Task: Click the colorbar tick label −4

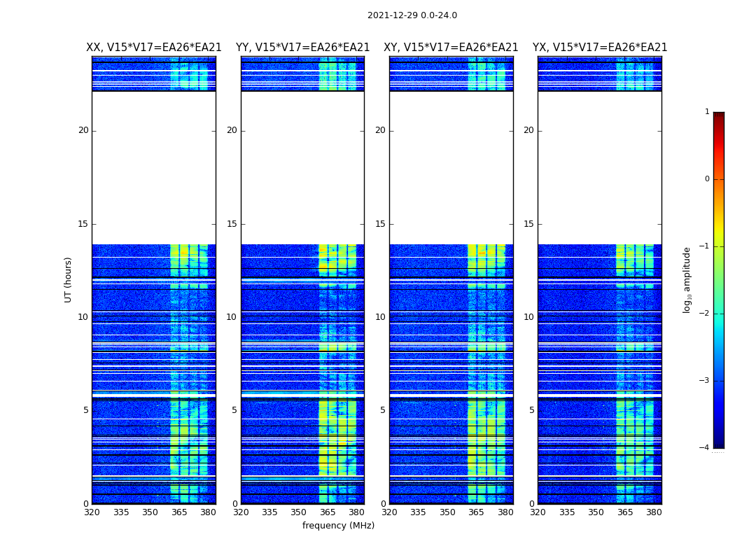Action: pyautogui.click(x=704, y=447)
